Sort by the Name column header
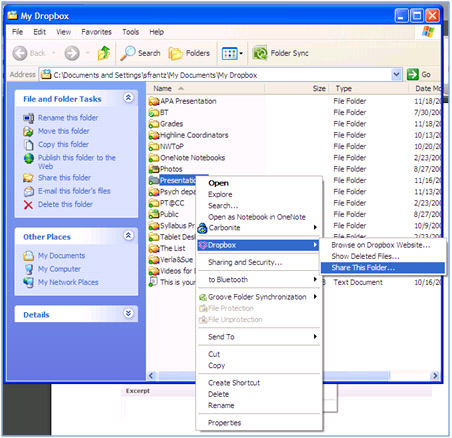Image resolution: width=452 pixels, height=438 pixels. tap(206, 88)
